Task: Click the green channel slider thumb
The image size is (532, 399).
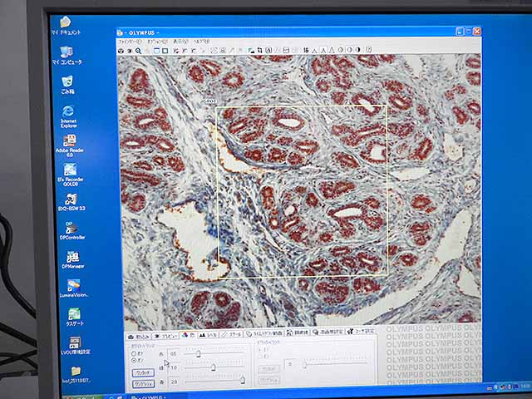Action: 214,367
